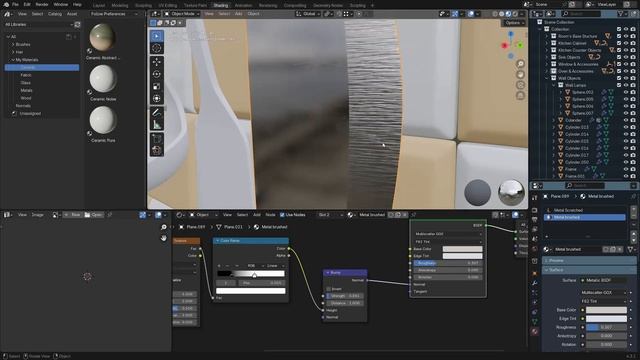Image resolution: width=640 pixels, height=360 pixels.
Task: Click the zoom icon in node editor
Action: point(164,227)
